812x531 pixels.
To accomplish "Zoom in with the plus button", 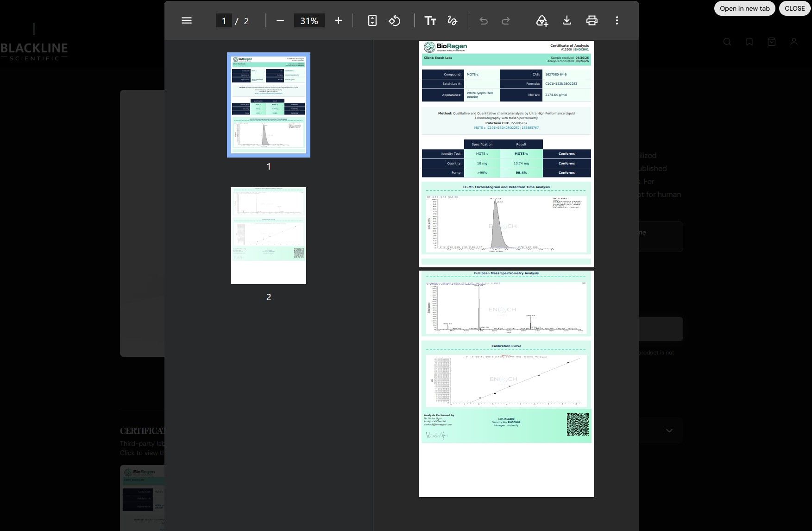I will (339, 20).
